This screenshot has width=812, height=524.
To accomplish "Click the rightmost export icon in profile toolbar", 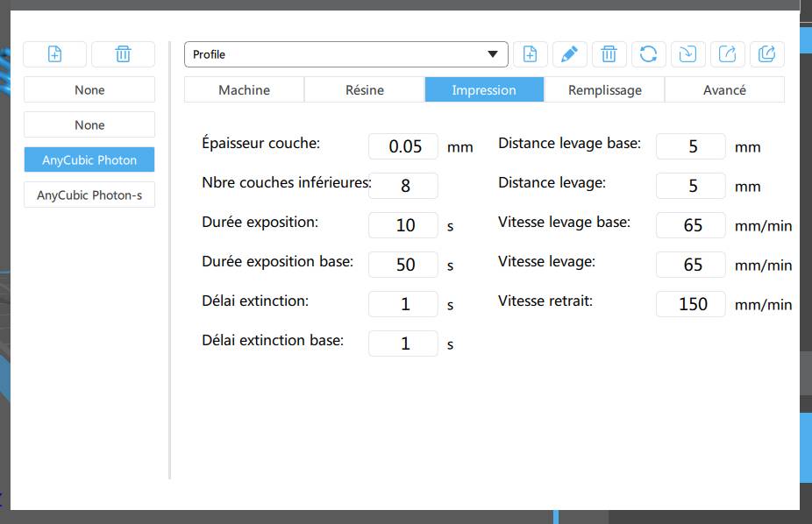I will point(766,54).
